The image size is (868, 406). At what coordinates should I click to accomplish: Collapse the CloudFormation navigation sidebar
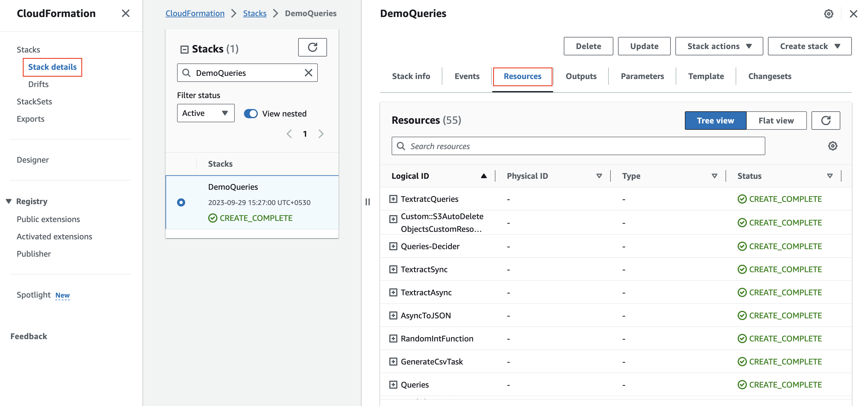click(x=125, y=14)
